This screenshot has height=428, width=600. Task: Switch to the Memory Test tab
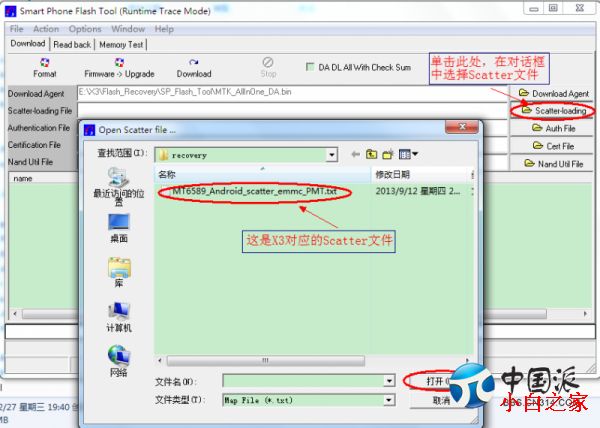click(121, 45)
